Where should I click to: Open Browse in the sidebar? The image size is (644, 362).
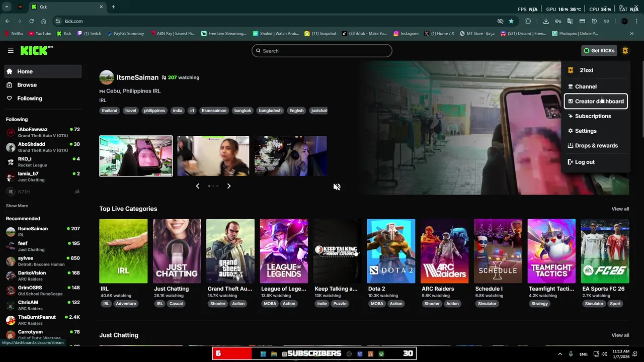(43, 85)
